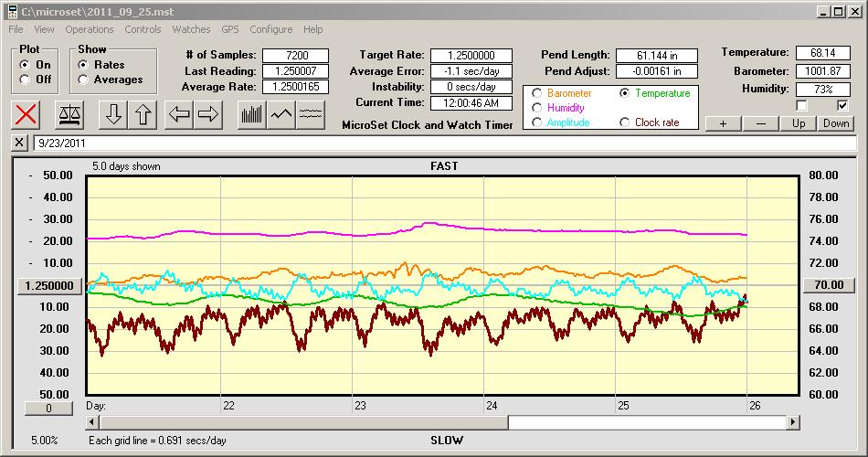Click the red X clear data icon
Screen dimensions: 868x457
(x=26, y=114)
